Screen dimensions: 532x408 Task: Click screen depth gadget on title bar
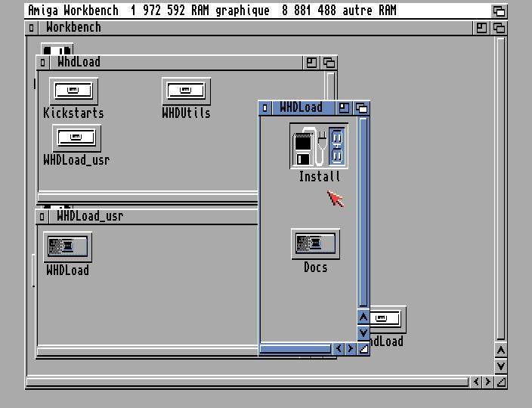point(499,11)
